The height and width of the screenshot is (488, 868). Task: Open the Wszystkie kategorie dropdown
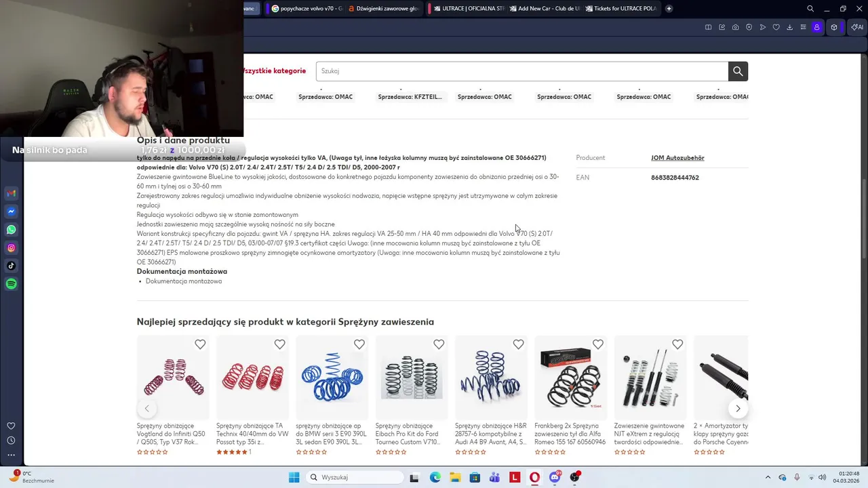[x=275, y=70]
